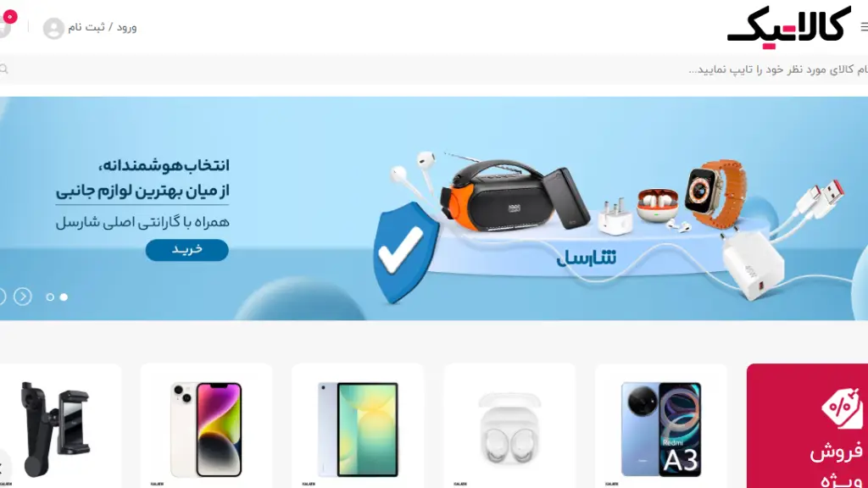
Task: Open the ورود / ثبت نام login link
Action: (x=103, y=27)
